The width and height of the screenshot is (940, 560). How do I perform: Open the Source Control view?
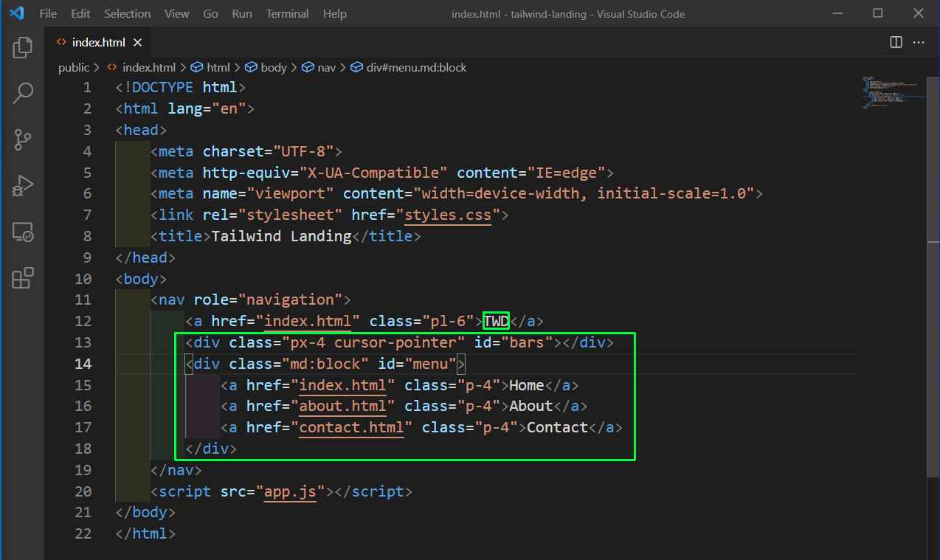click(x=23, y=139)
